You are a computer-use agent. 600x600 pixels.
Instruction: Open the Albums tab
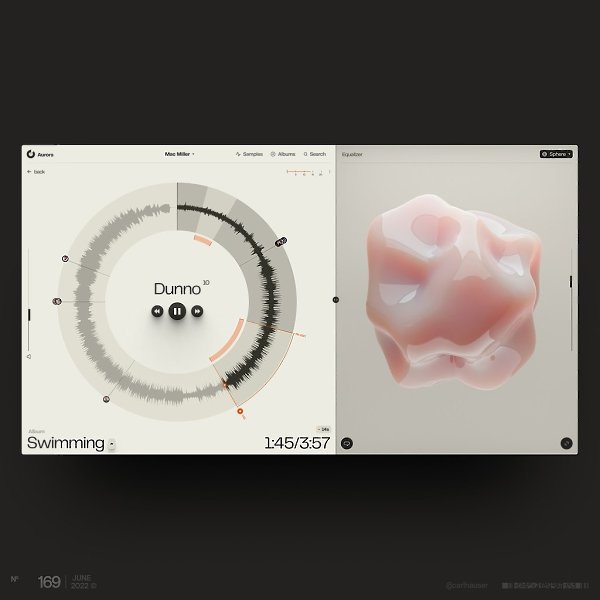point(283,154)
